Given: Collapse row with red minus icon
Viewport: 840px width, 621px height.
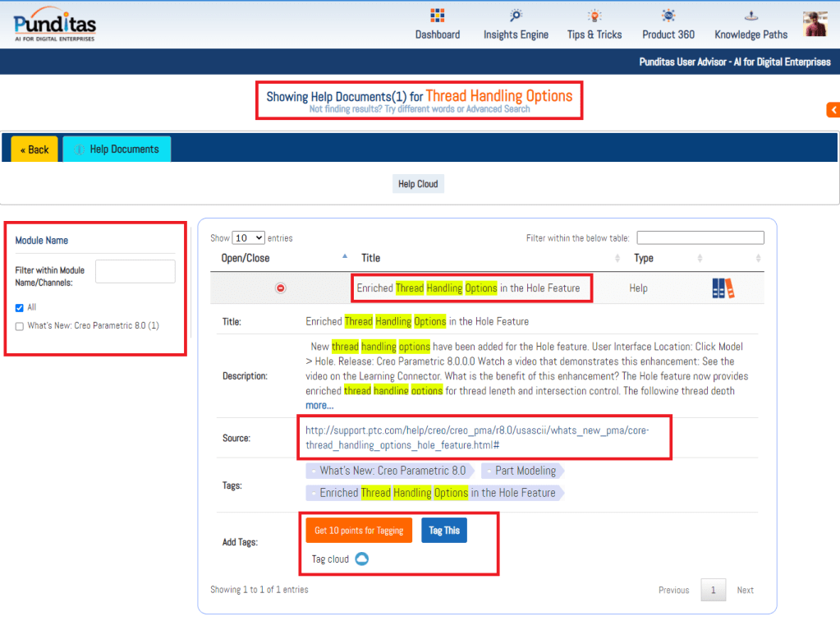Looking at the screenshot, I should (281, 288).
